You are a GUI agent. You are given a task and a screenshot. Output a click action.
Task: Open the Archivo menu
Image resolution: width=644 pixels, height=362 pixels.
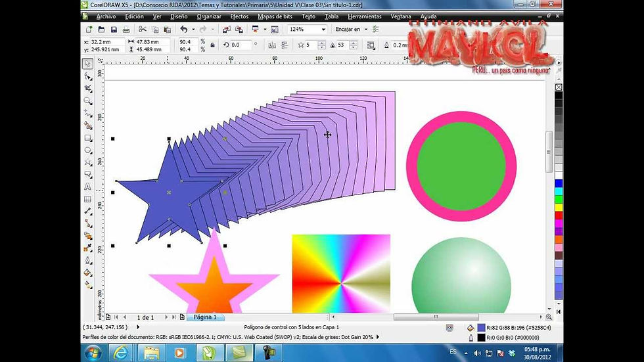(x=106, y=16)
